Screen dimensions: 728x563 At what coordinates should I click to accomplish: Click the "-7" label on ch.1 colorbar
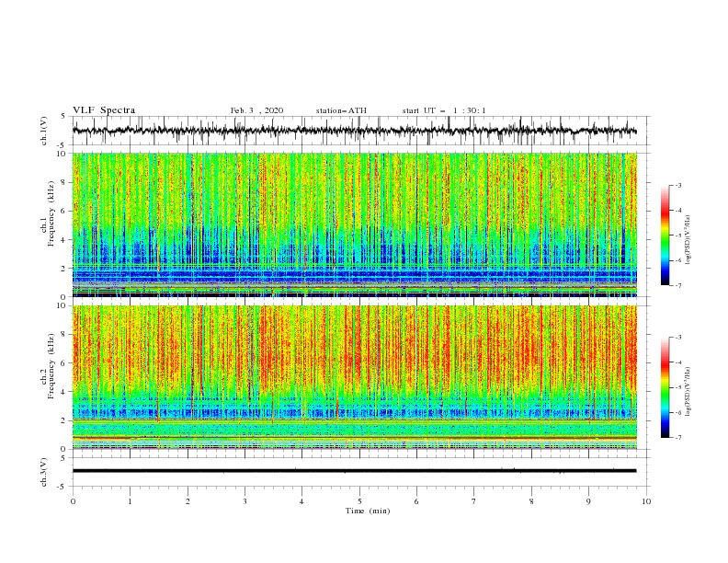point(677,285)
